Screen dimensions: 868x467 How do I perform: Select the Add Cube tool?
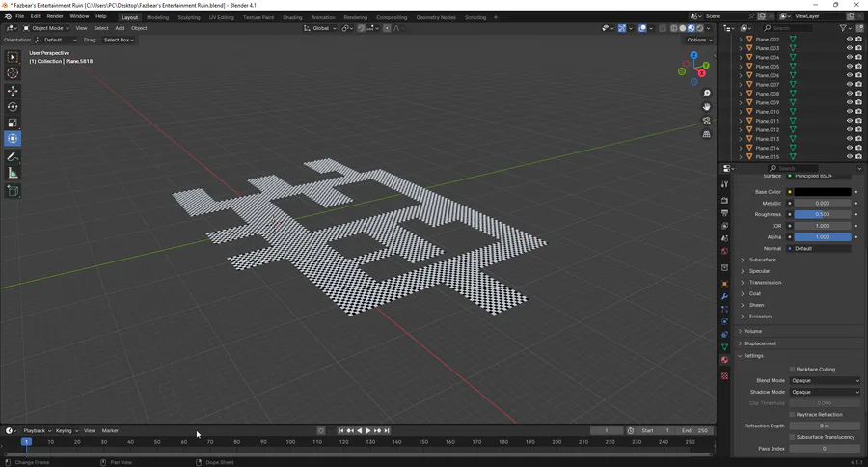point(13,191)
